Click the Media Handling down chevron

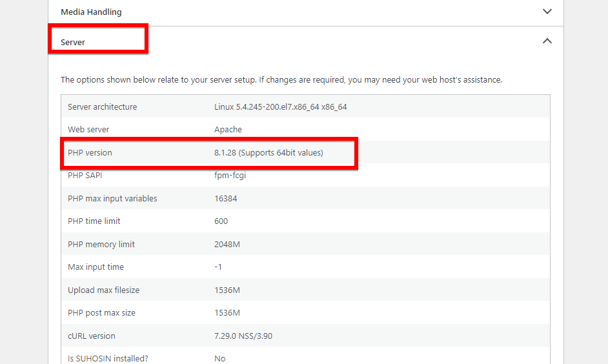547,12
